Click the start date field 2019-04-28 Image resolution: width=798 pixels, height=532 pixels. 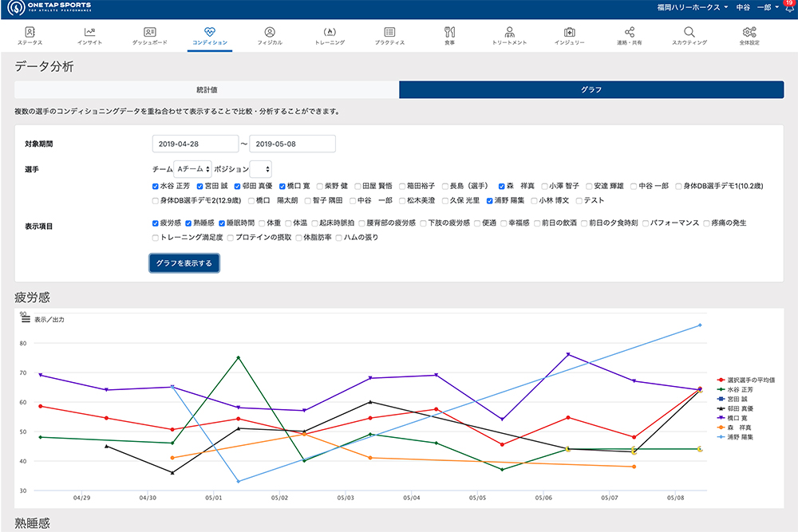point(195,144)
